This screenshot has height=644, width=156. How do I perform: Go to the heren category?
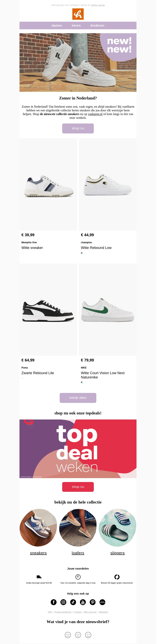tap(76, 26)
